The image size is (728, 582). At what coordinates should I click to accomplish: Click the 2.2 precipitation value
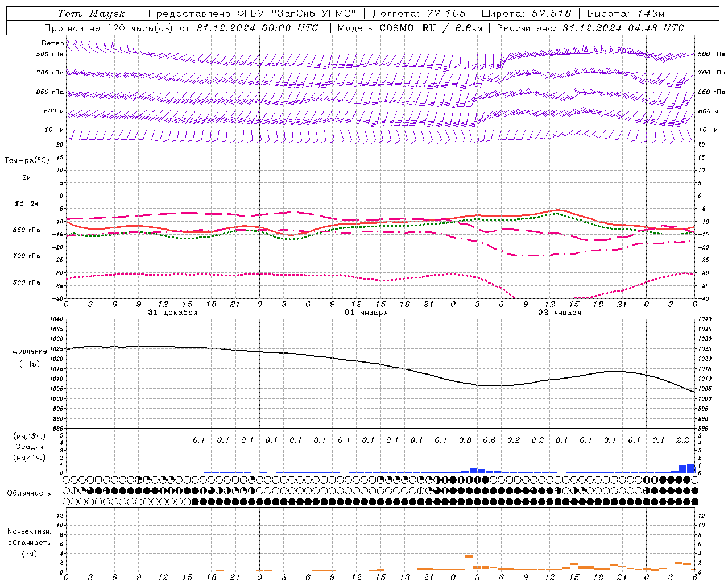pyautogui.click(x=682, y=440)
